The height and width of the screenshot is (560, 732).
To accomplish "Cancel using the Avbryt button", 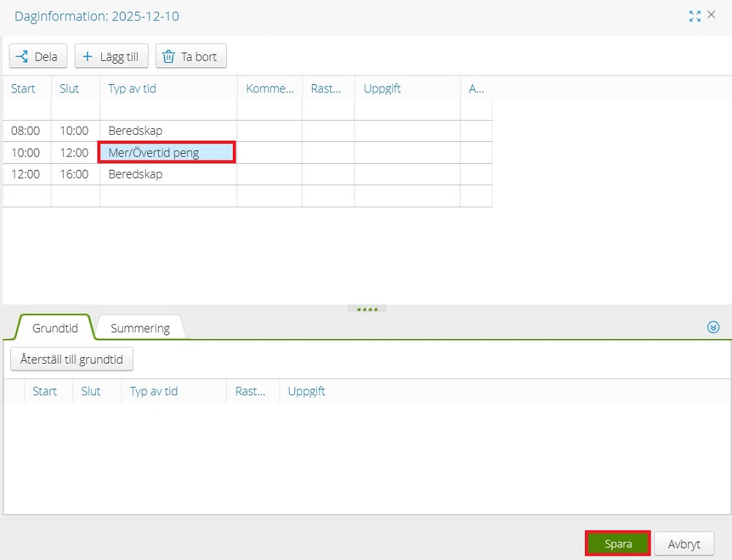I will click(684, 544).
